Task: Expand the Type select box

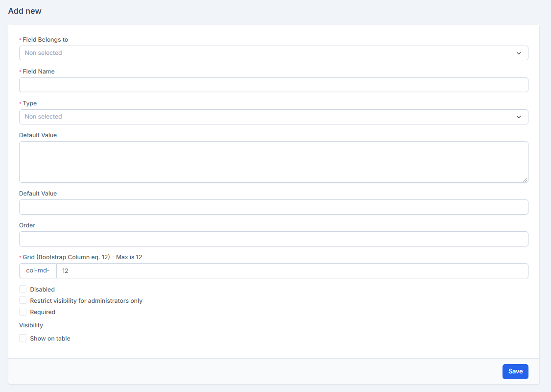Action: 264,117
